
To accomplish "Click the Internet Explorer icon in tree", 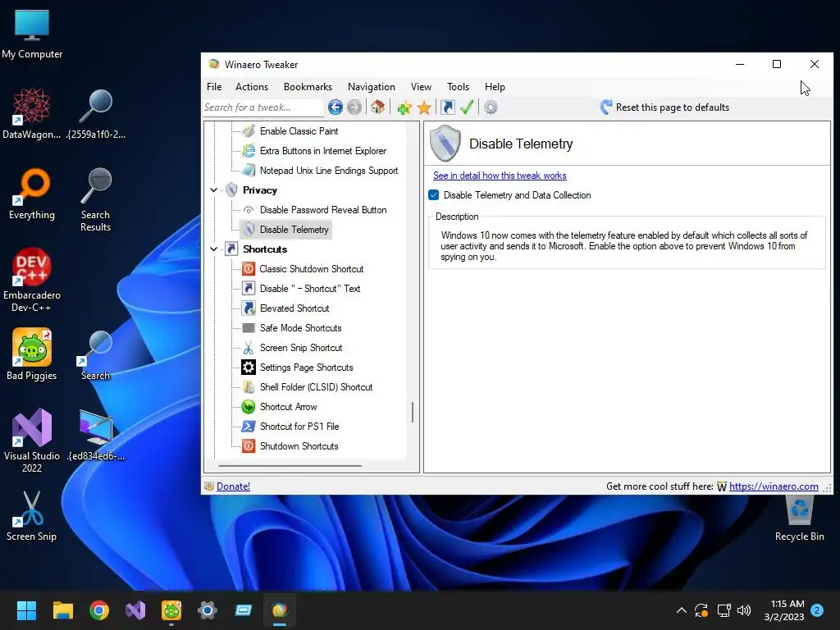I will pos(248,151).
